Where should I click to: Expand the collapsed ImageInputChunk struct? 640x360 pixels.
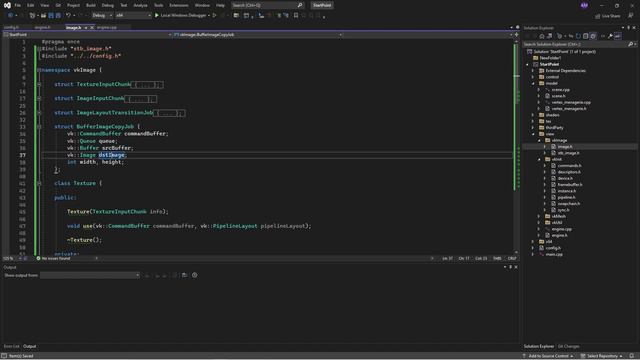click(x=40, y=98)
